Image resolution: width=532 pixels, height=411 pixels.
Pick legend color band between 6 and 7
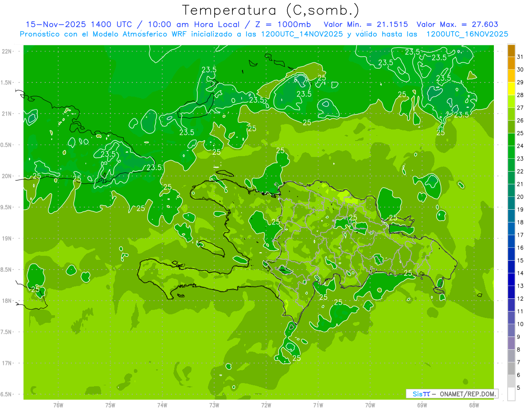click(x=511, y=369)
